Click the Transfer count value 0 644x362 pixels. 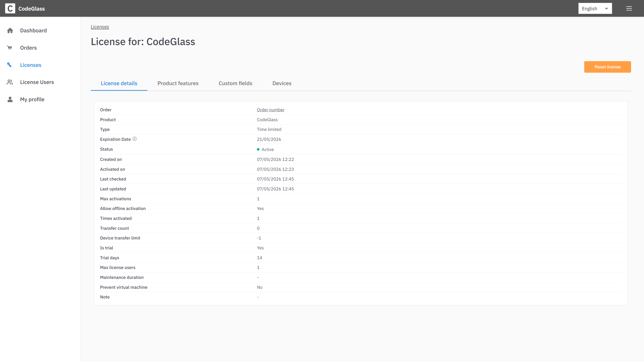pyautogui.click(x=258, y=228)
